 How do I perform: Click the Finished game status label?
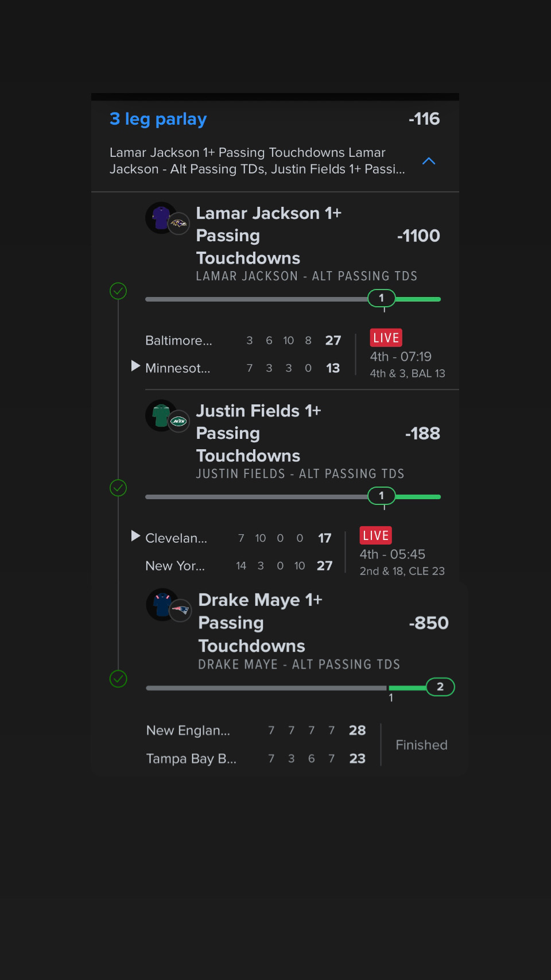coord(421,745)
